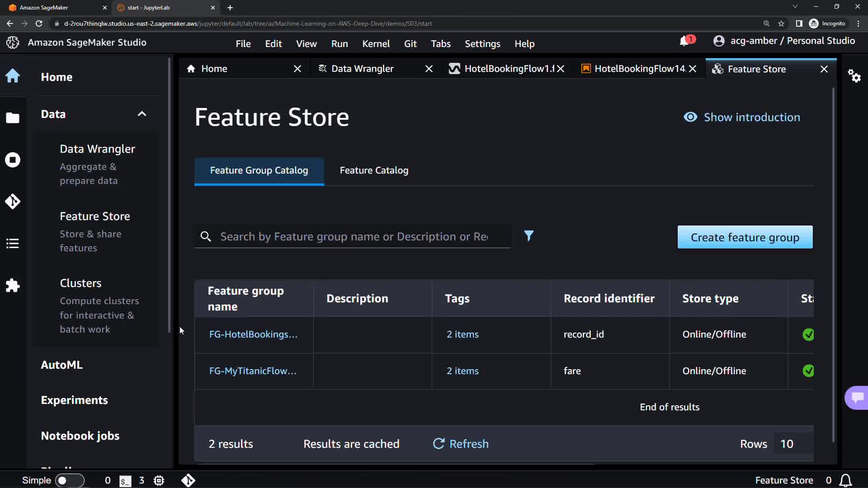This screenshot has height=488, width=868.
Task: Click Create feature group button
Action: pyautogui.click(x=745, y=237)
